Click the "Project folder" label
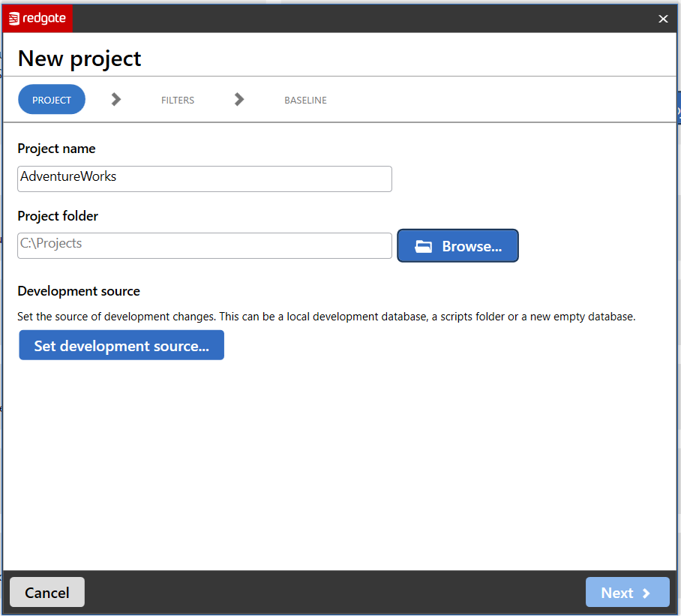 click(x=58, y=216)
